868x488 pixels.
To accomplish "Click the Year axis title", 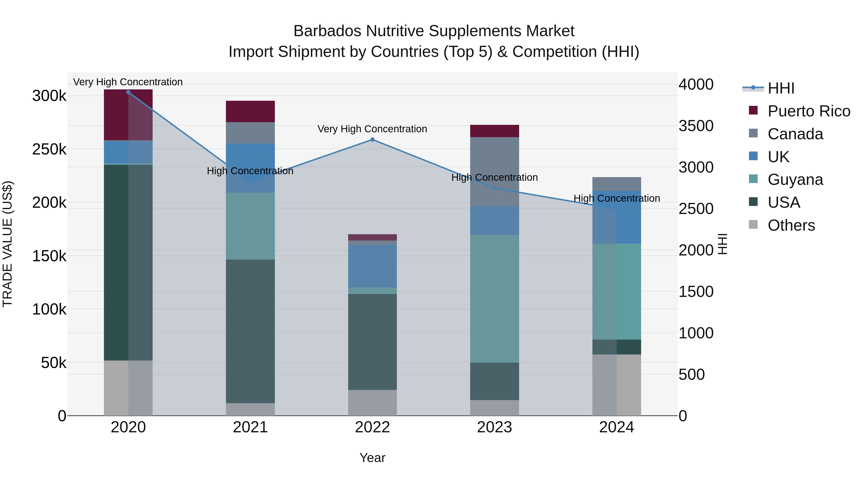I will point(372,458).
